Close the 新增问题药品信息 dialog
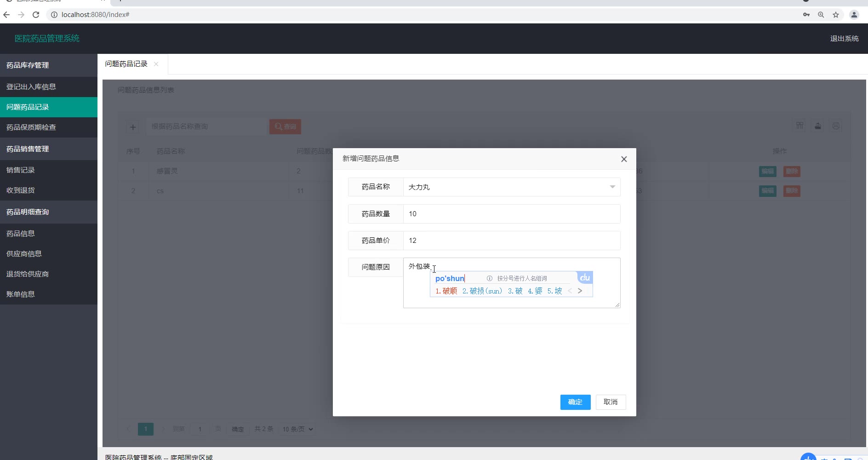 tap(624, 159)
